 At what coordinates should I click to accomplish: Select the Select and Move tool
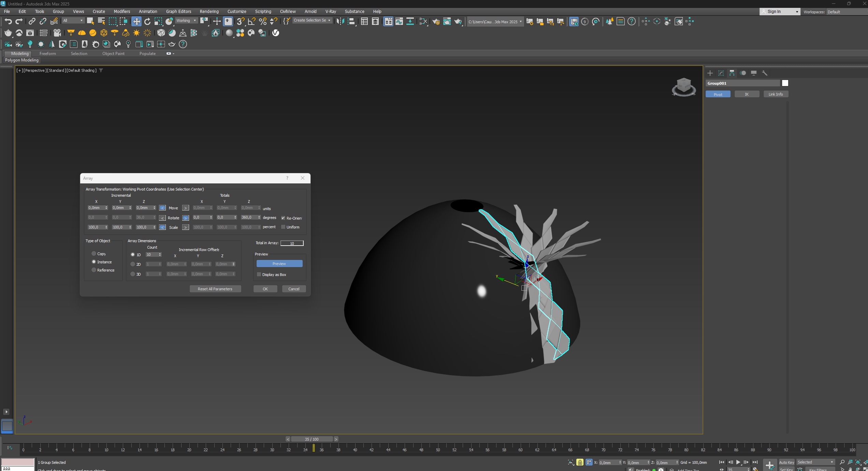coord(136,22)
